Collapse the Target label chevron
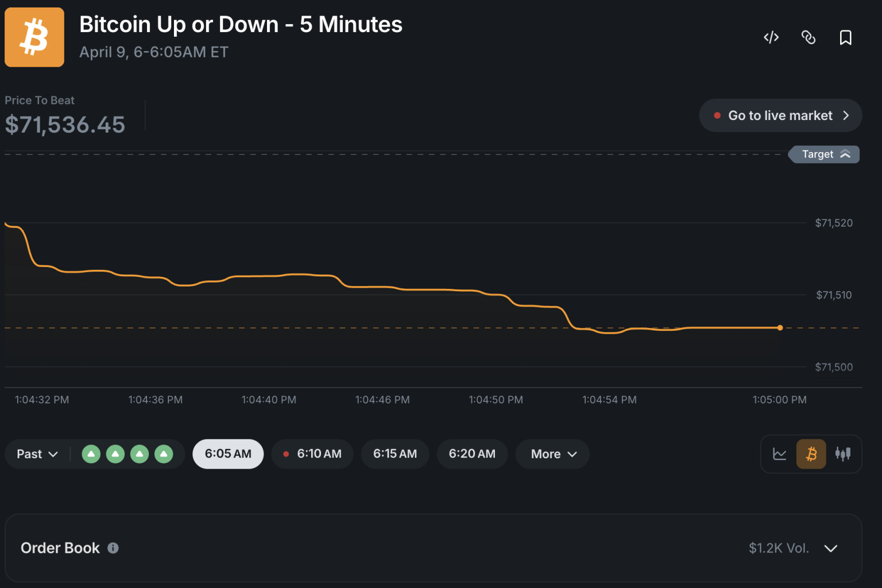Image resolution: width=882 pixels, height=588 pixels. (844, 154)
